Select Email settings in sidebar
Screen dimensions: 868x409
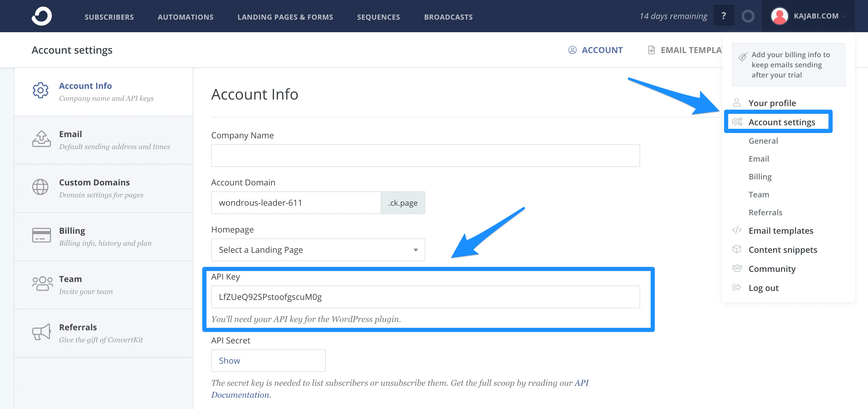(104, 140)
